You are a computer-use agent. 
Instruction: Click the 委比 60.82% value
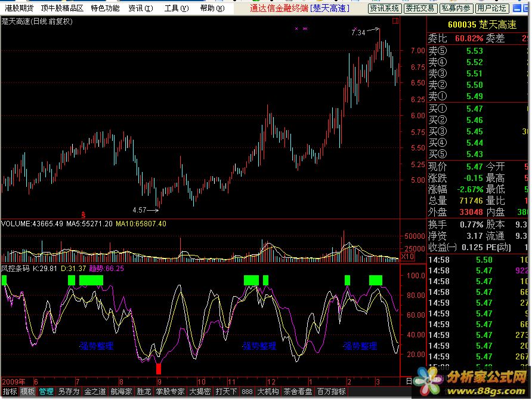(469, 38)
